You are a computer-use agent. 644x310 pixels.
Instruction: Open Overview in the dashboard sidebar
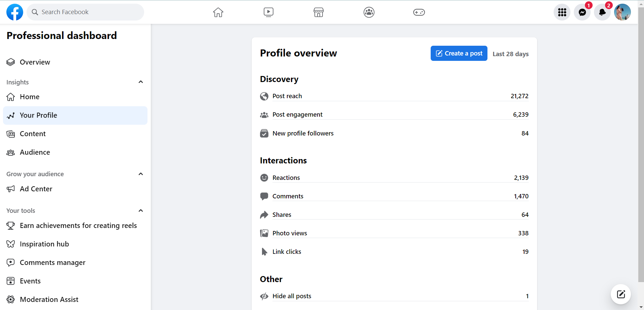pyautogui.click(x=75, y=62)
